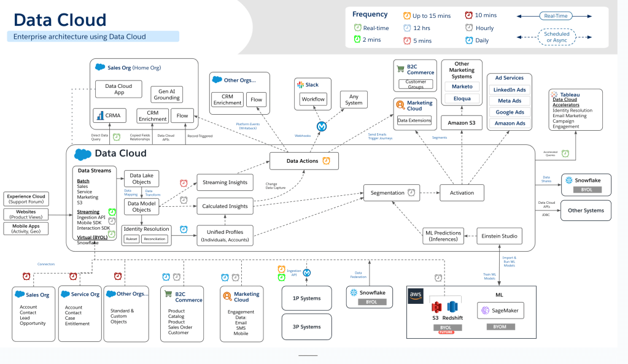Click the Up to 15 mins orange clock in the legend
Viewport: 628px width, 364px height.
click(x=406, y=15)
